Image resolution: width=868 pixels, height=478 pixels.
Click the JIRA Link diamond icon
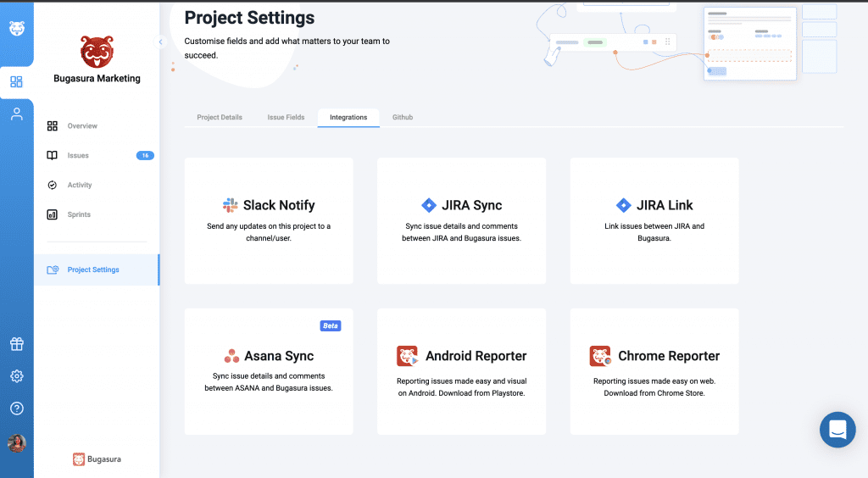[623, 205]
